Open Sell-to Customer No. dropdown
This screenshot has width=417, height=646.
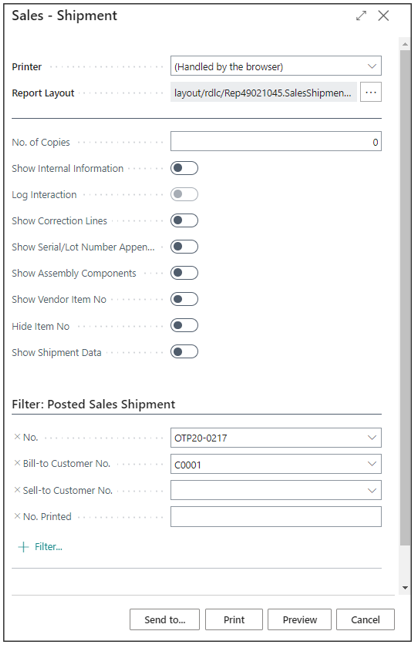click(372, 490)
